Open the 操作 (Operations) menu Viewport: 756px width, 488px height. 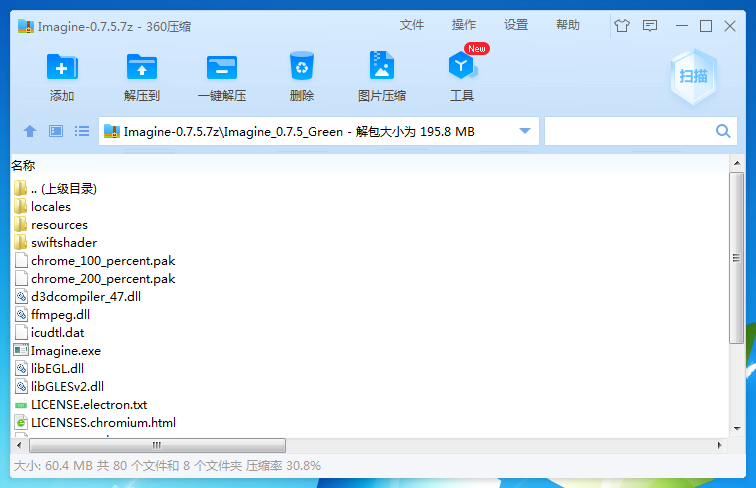click(464, 25)
